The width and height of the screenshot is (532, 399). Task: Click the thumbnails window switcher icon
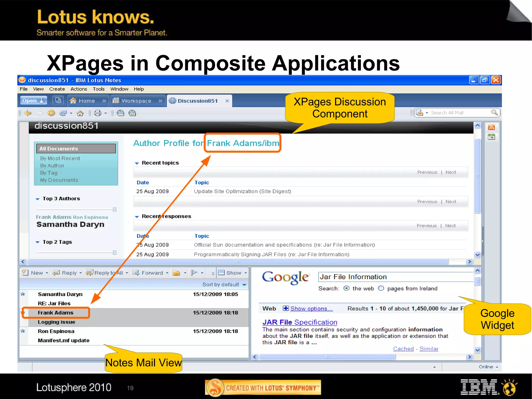coord(58,100)
